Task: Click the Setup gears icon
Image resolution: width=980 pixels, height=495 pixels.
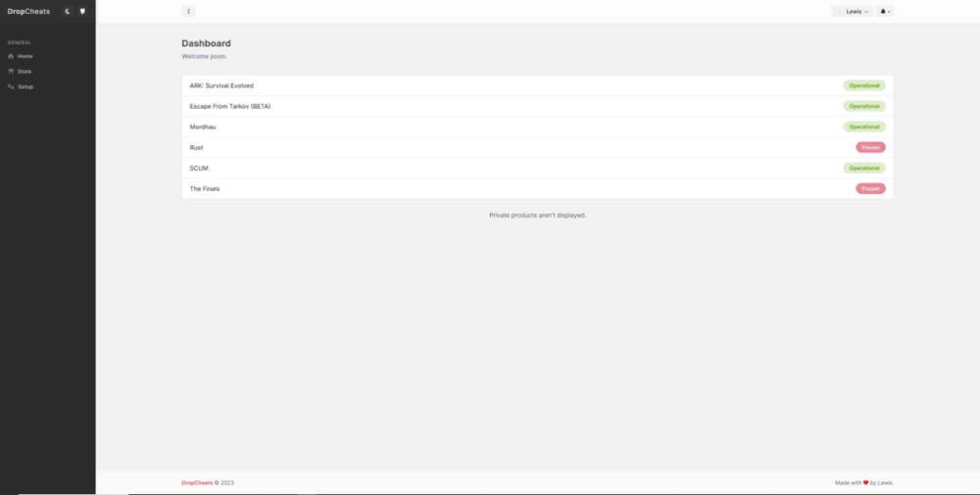Action: tap(11, 87)
